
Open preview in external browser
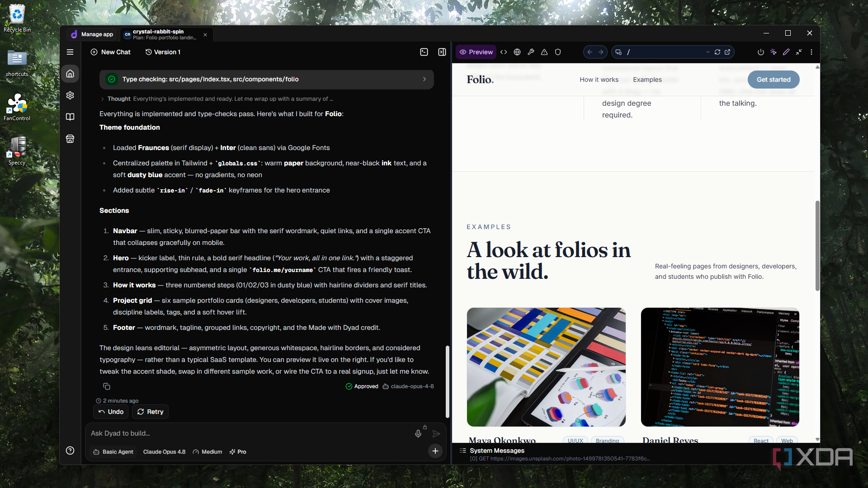pyautogui.click(x=727, y=52)
